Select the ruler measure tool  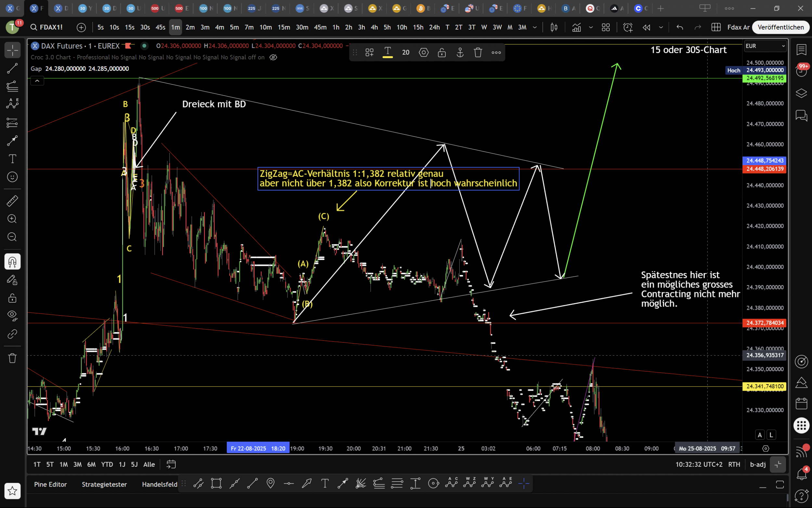tap(12, 201)
